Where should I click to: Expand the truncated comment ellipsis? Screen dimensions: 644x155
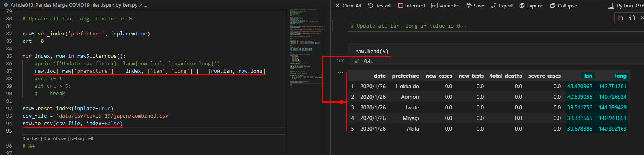click(464, 26)
